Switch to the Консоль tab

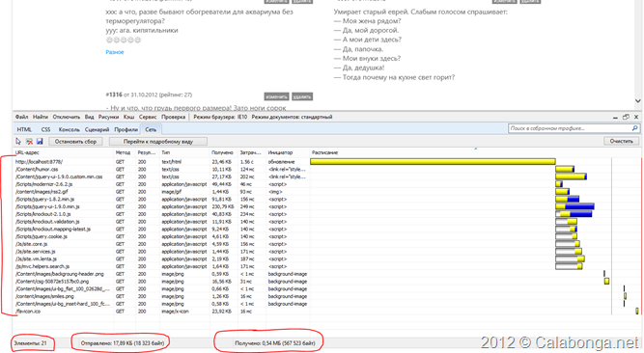(x=69, y=129)
